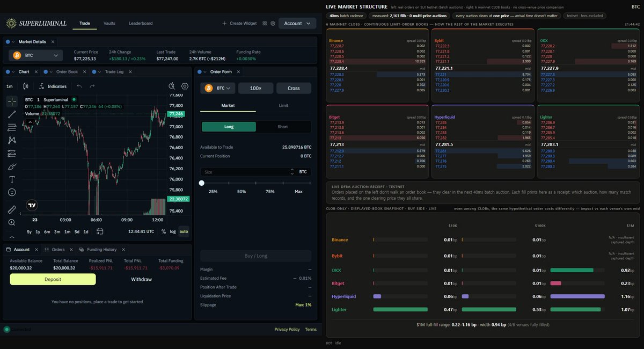Open the go-to-date calendar icon
Image resolution: width=644 pixels, height=349 pixels.
100,231
